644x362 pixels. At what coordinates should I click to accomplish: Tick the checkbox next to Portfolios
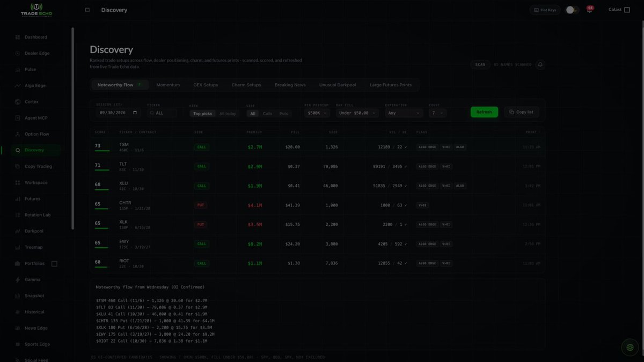tap(54, 264)
